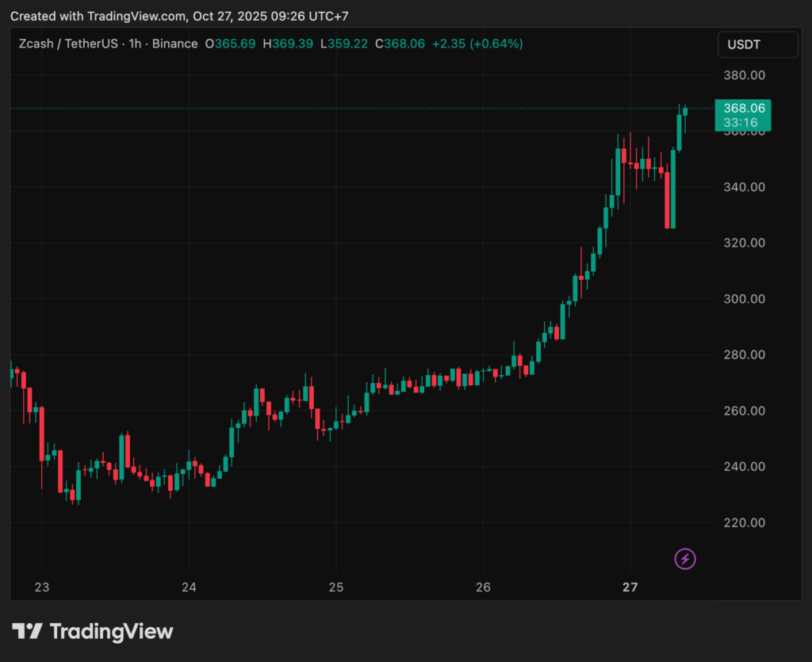Select date 23 on time axis
This screenshot has height=662, width=812.
[x=42, y=587]
